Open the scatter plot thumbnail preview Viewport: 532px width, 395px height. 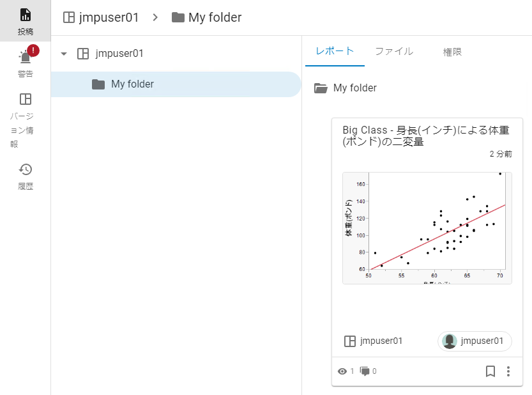427,228
